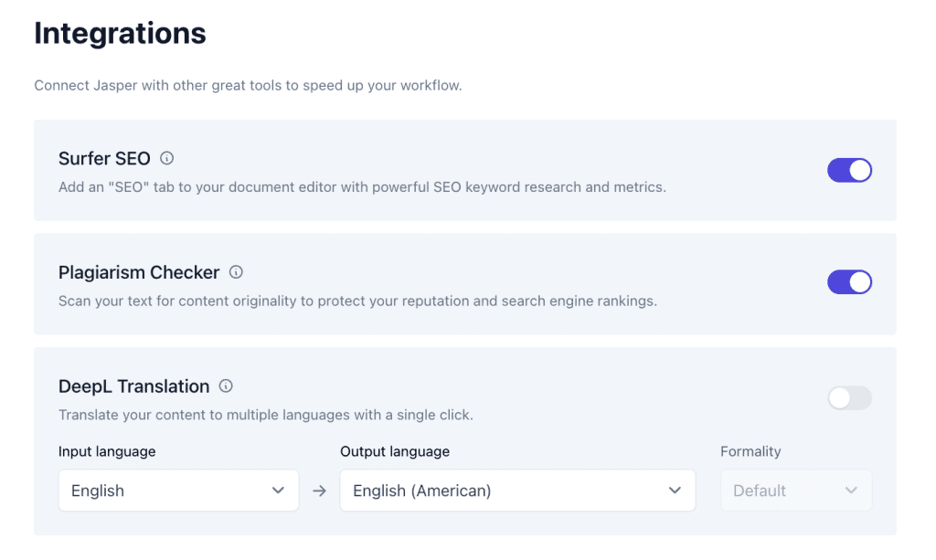Open the info icon next to DeepL Translation

tap(226, 386)
